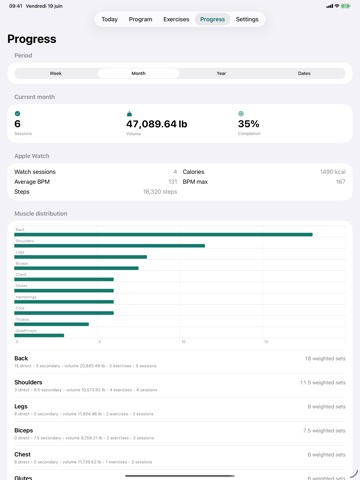Select the Week period segment
Viewport: 360px width, 480px height.
point(56,73)
